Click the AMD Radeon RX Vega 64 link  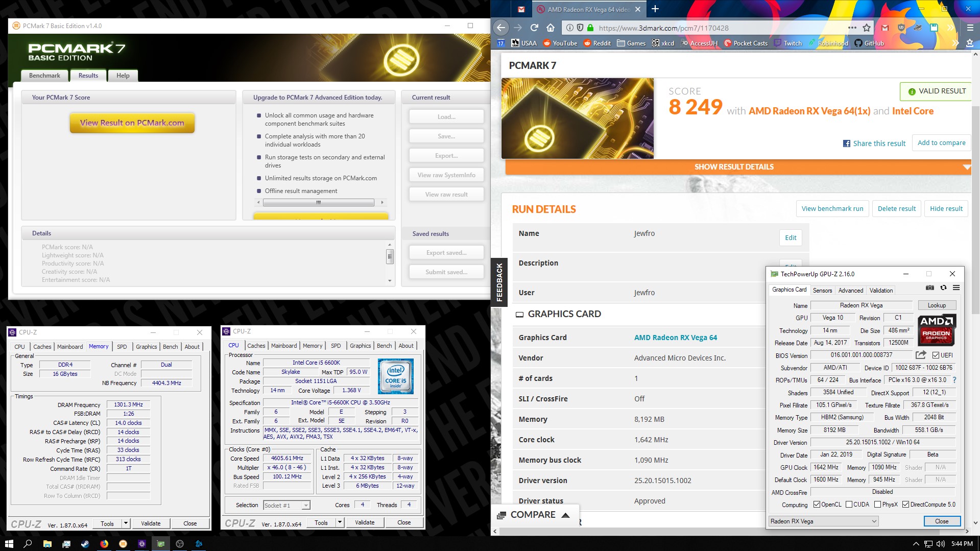pos(676,338)
